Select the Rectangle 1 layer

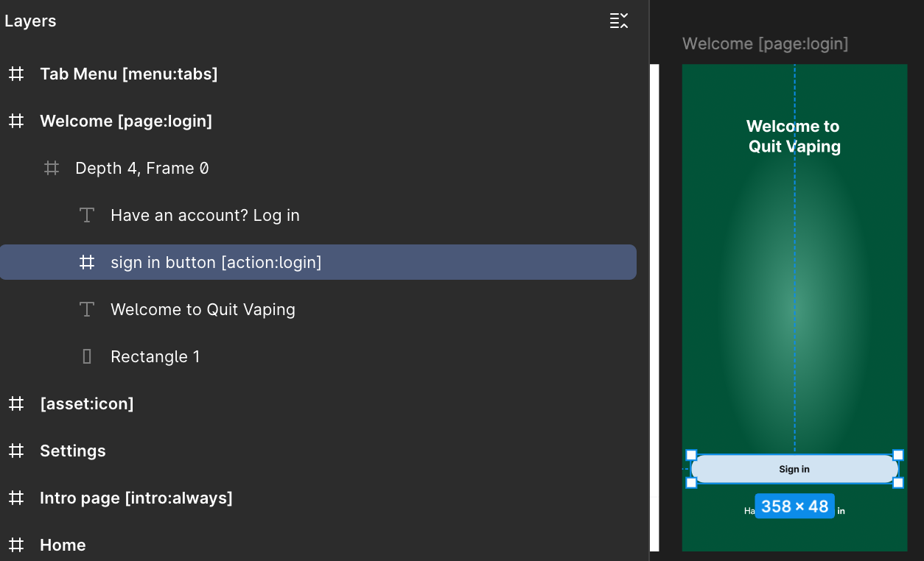click(318, 356)
